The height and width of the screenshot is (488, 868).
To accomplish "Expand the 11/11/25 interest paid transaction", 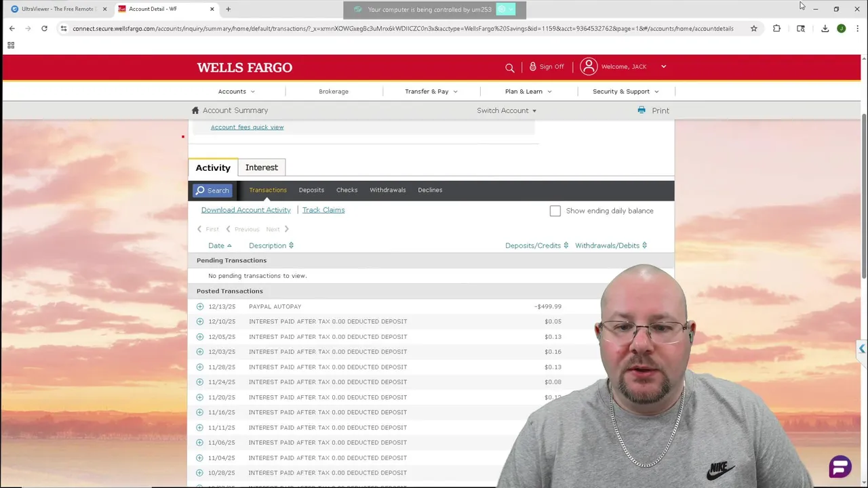I will click(200, 428).
